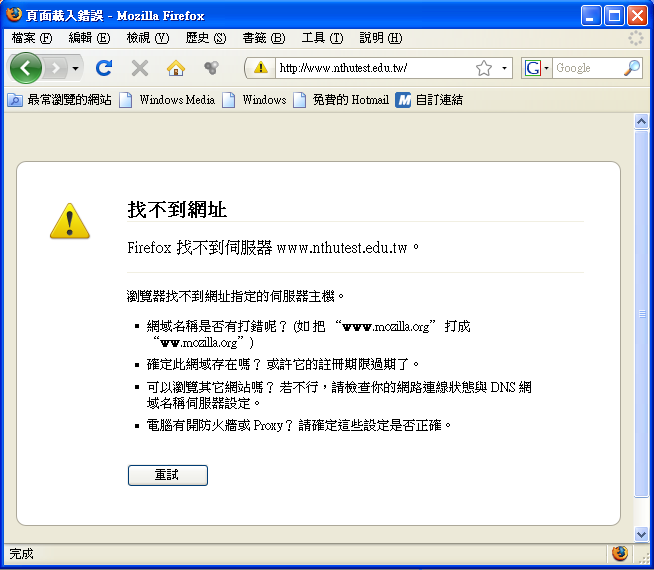Click the toolbar icon right of Home
This screenshot has height=570, width=654.
point(211,68)
